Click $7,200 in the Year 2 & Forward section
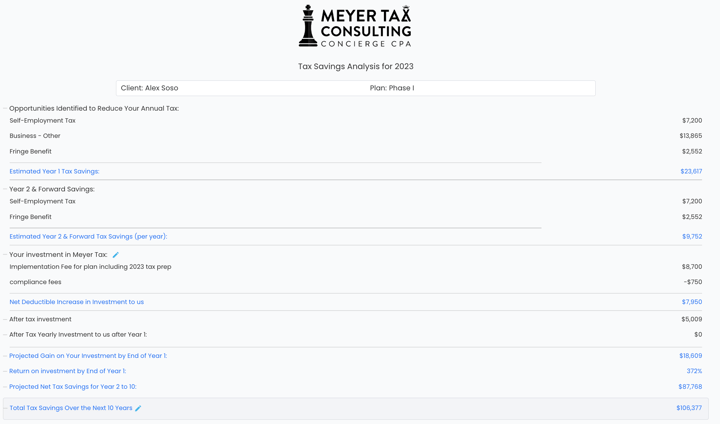The width and height of the screenshot is (720, 424). pos(692,201)
